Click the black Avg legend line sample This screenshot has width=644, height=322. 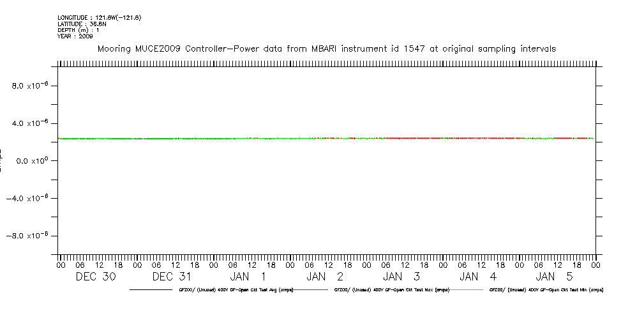pos(153,289)
